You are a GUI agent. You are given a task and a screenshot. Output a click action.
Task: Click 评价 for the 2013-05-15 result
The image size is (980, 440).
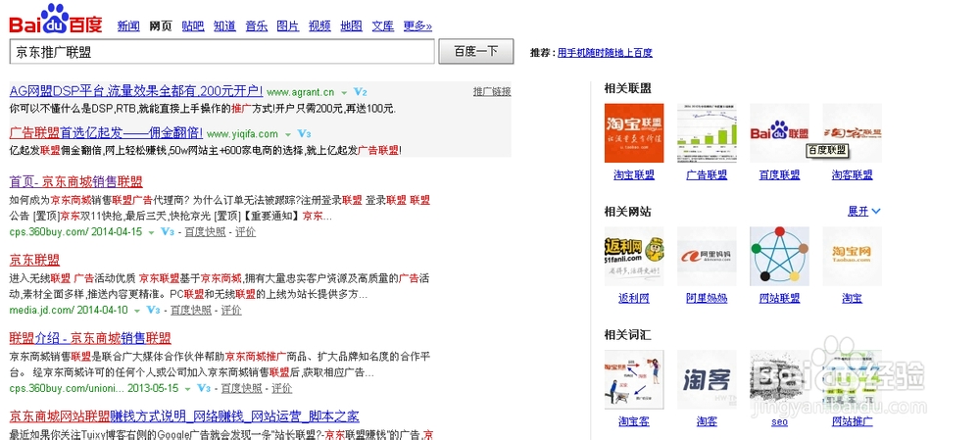click(x=282, y=388)
